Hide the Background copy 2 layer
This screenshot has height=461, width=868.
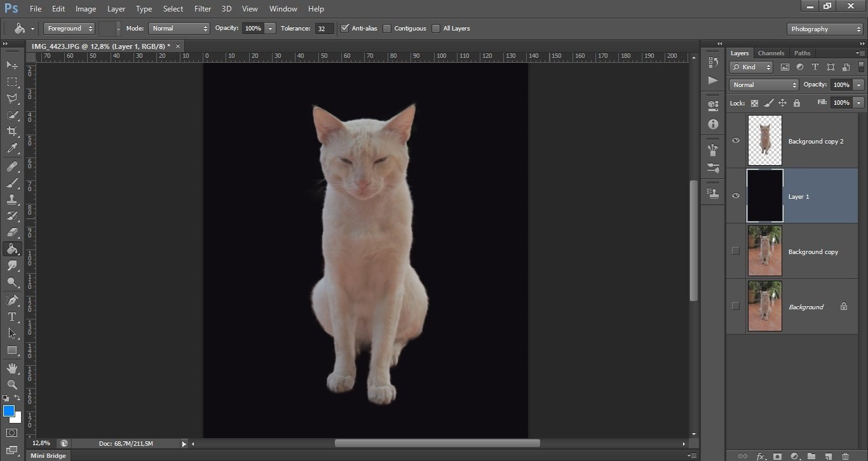[736, 140]
